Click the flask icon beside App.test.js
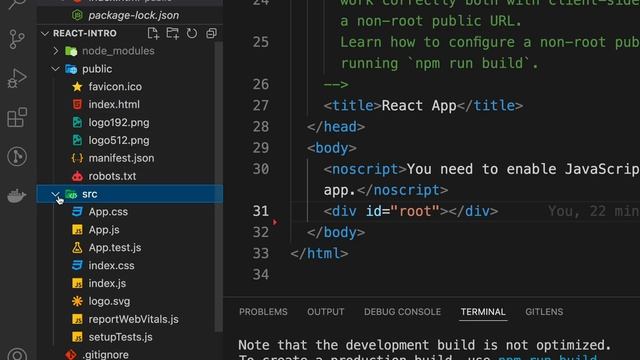The width and height of the screenshot is (640, 360). point(77,248)
